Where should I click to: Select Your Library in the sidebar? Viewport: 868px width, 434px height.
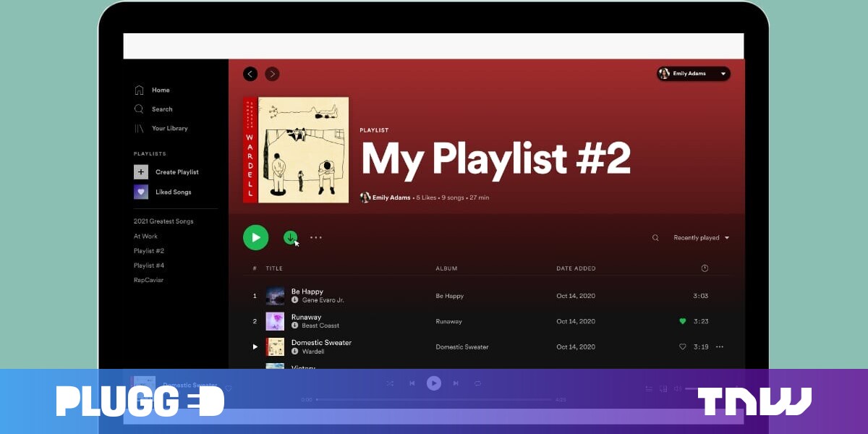[170, 128]
